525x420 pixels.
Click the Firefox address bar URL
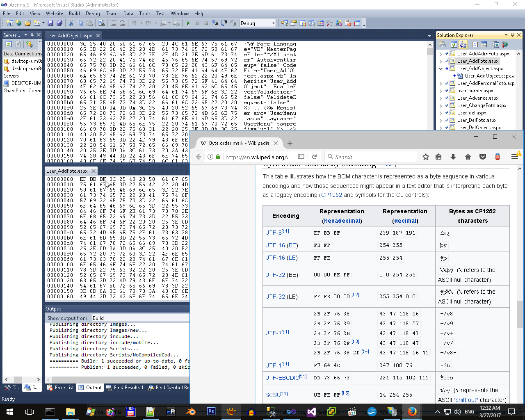pyautogui.click(x=257, y=157)
